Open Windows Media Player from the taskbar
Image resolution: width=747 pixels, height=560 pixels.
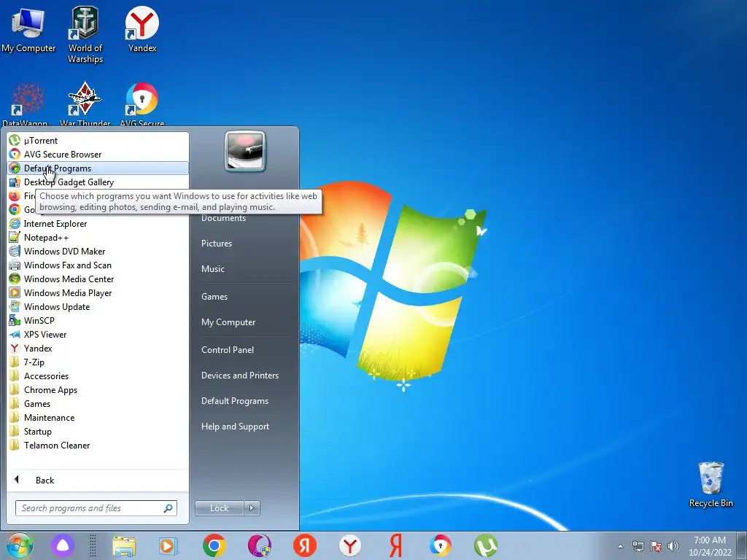pos(168,546)
